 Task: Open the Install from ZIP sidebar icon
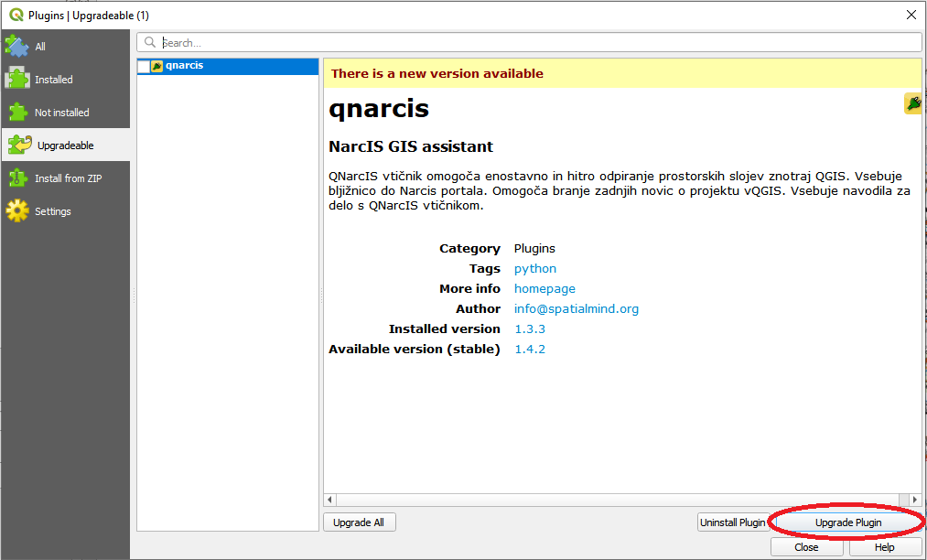tap(16, 178)
